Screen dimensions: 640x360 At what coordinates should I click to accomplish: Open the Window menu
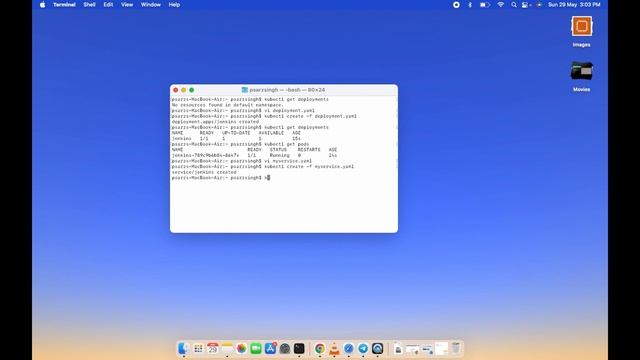151,5
